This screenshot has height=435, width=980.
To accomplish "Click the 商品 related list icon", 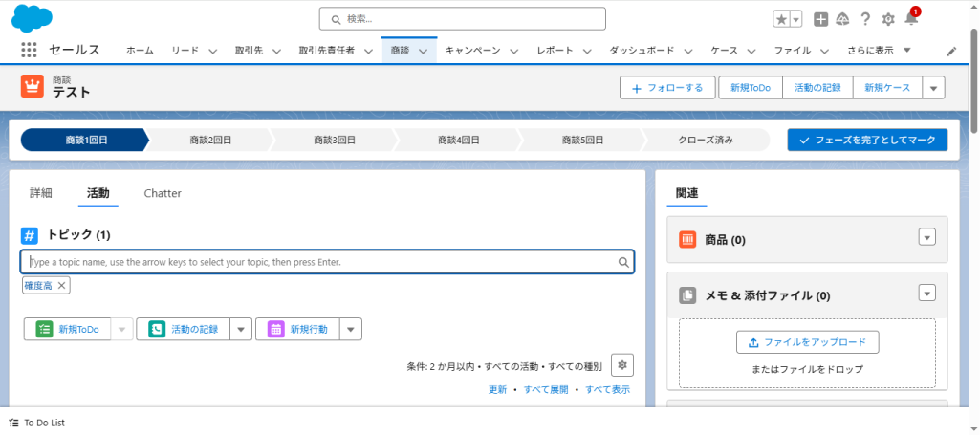I will (687, 239).
